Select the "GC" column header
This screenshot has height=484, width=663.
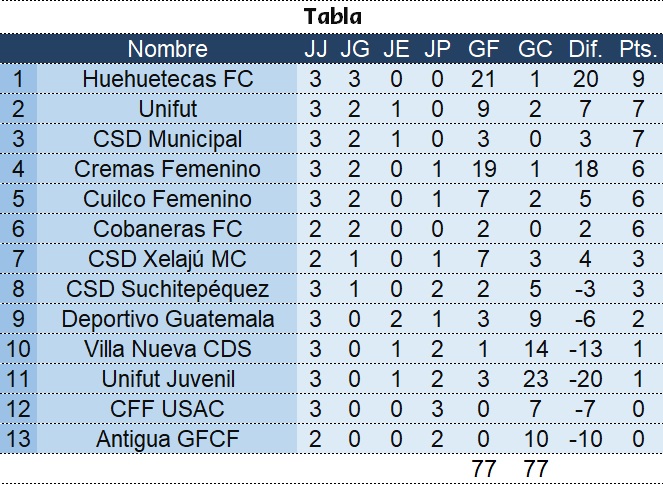coord(535,49)
